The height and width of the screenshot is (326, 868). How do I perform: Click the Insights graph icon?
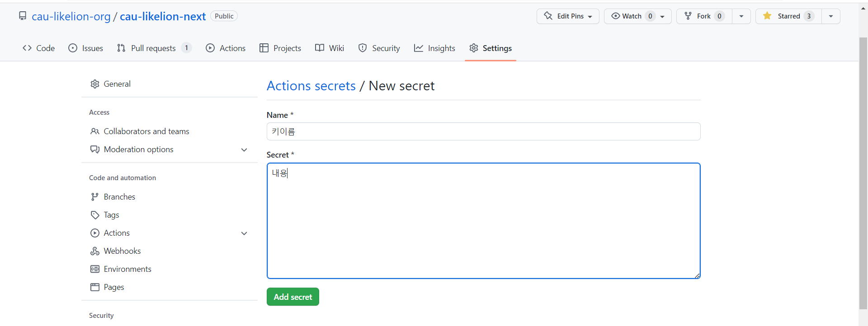pyautogui.click(x=419, y=48)
